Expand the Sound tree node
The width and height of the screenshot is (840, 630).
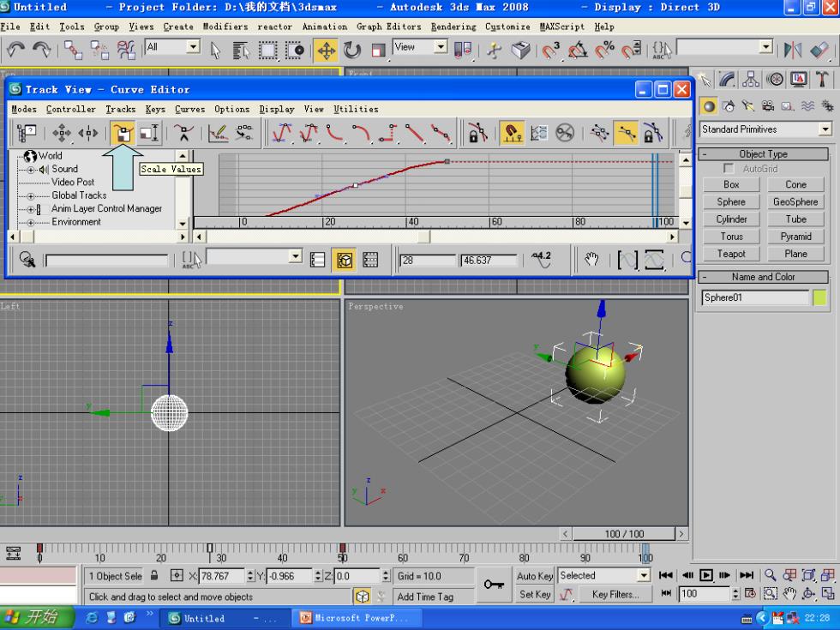[31, 170]
